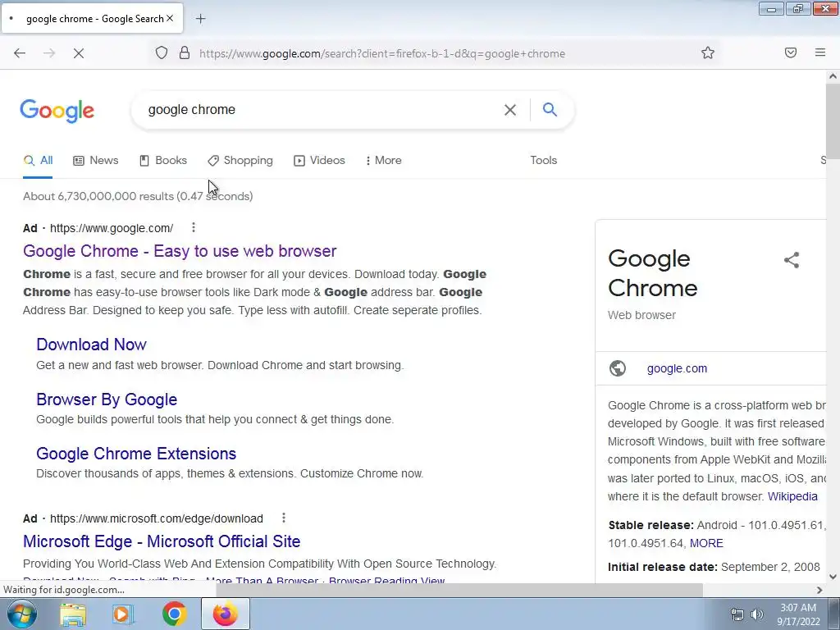
Task: Click the globe icon beside google.com
Action: pos(617,368)
